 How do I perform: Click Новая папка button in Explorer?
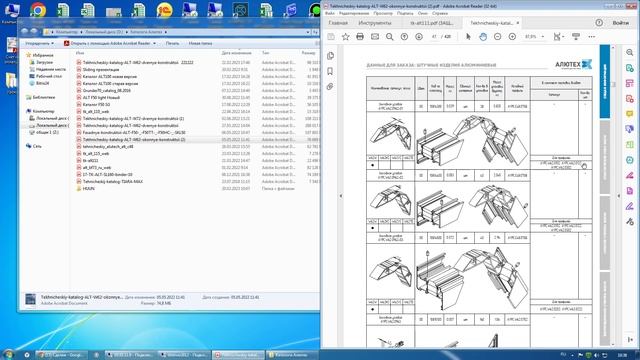(x=200, y=43)
